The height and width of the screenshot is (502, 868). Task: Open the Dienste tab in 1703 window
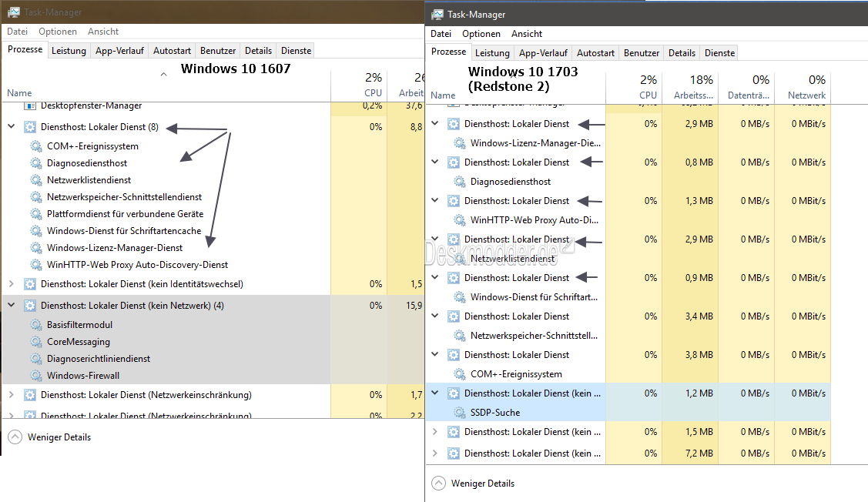[x=719, y=53]
